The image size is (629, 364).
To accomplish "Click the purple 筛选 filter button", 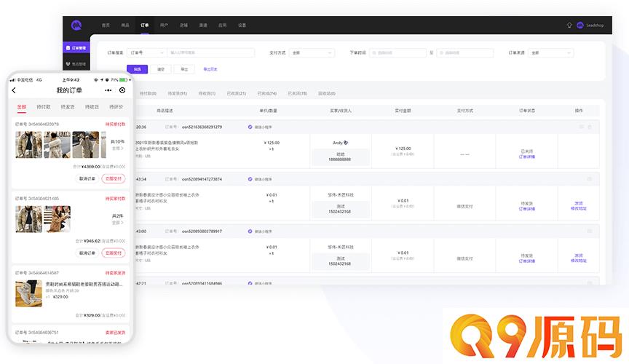I will 137,69.
